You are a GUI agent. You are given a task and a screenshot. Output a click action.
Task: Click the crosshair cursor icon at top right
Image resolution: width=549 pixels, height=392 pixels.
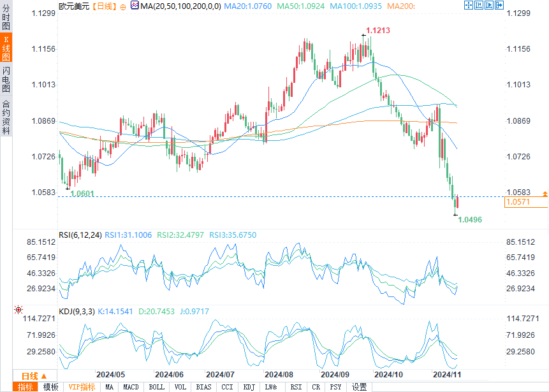click(x=469, y=5)
